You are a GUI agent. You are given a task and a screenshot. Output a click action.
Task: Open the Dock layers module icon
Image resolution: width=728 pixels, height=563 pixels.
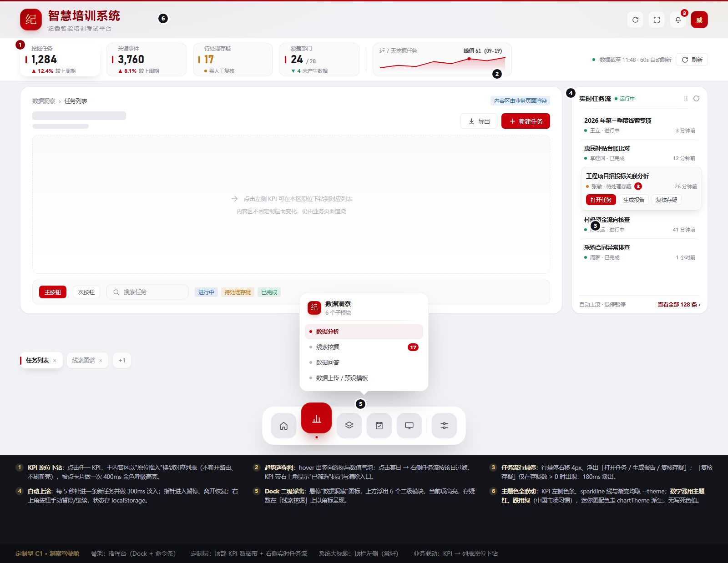[349, 426]
